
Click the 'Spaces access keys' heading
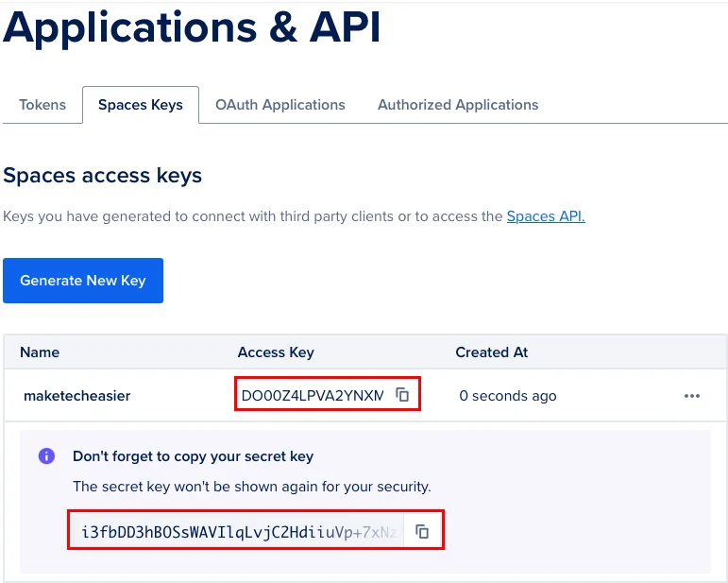(103, 176)
